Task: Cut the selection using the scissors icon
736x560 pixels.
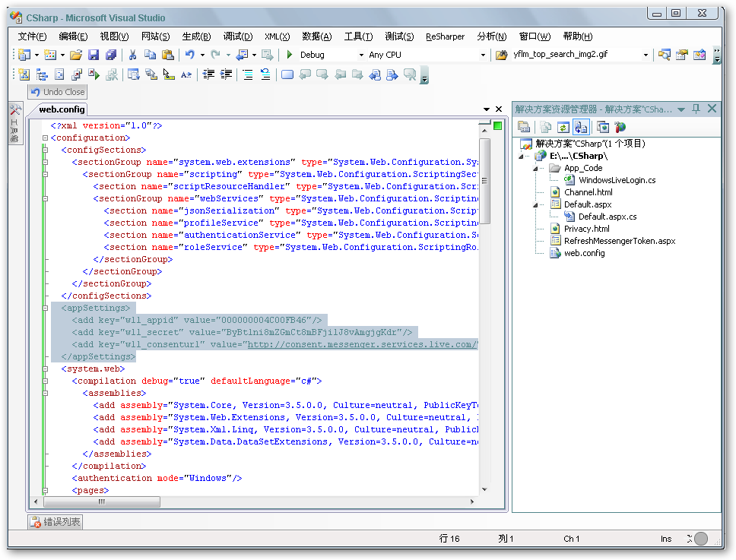Action: (132, 55)
